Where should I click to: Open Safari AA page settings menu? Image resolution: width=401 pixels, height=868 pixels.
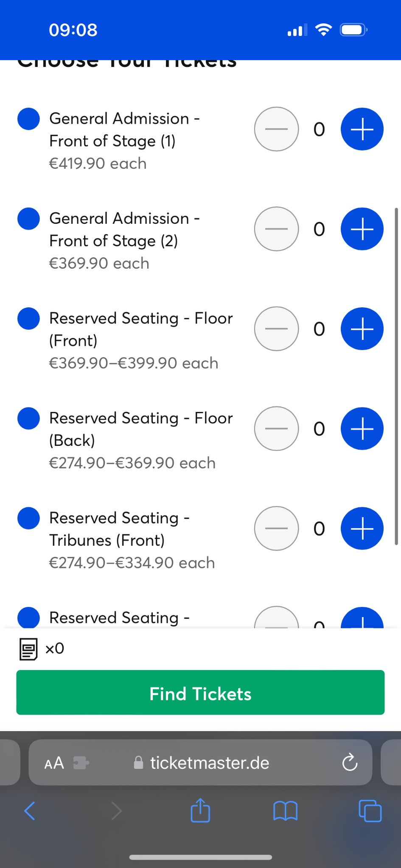[x=54, y=763]
